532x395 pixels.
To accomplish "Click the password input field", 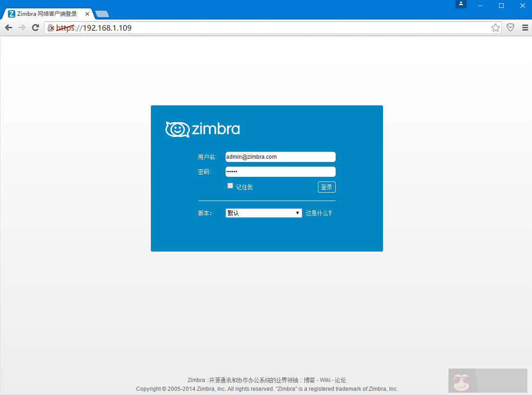I will tap(280, 171).
